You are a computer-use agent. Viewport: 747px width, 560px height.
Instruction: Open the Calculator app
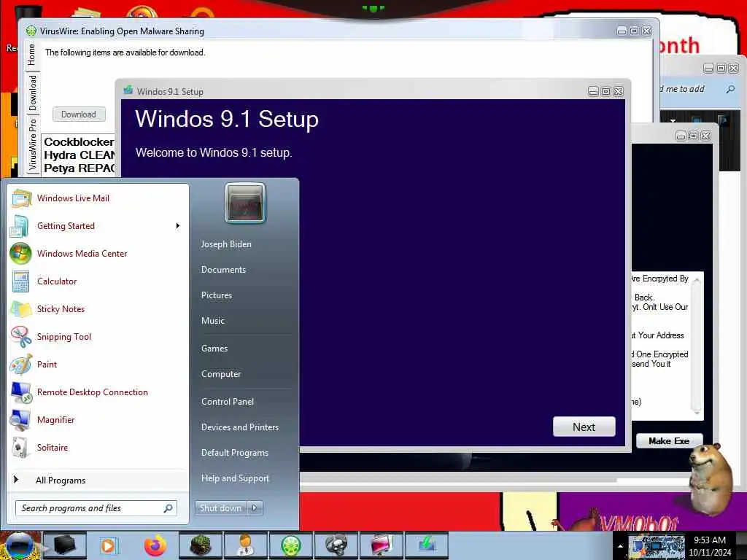tap(57, 281)
